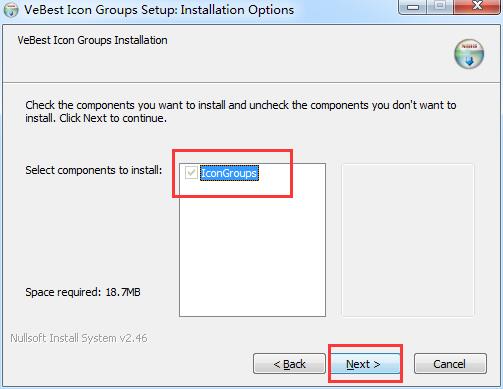Viewport: 503px width, 389px height.
Task: Click the VeBest Icon Groups Installation heading
Action: [92, 40]
